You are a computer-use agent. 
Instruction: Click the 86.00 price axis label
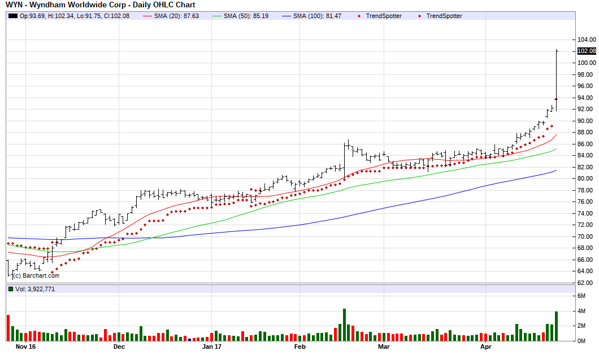[587, 144]
